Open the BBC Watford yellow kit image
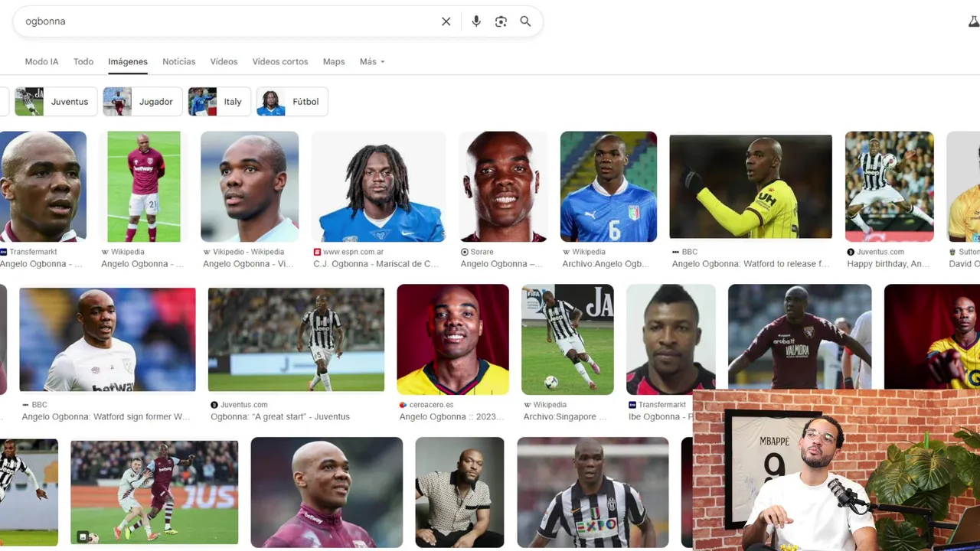The height and width of the screenshot is (551, 980). point(750,187)
